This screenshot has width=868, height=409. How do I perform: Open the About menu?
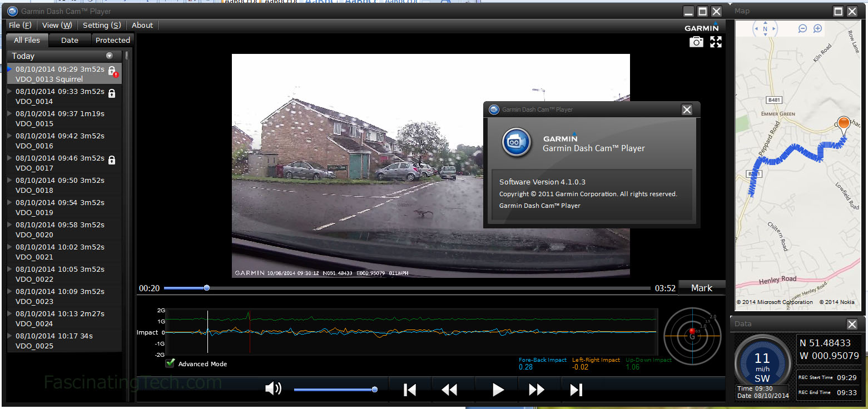coord(142,25)
